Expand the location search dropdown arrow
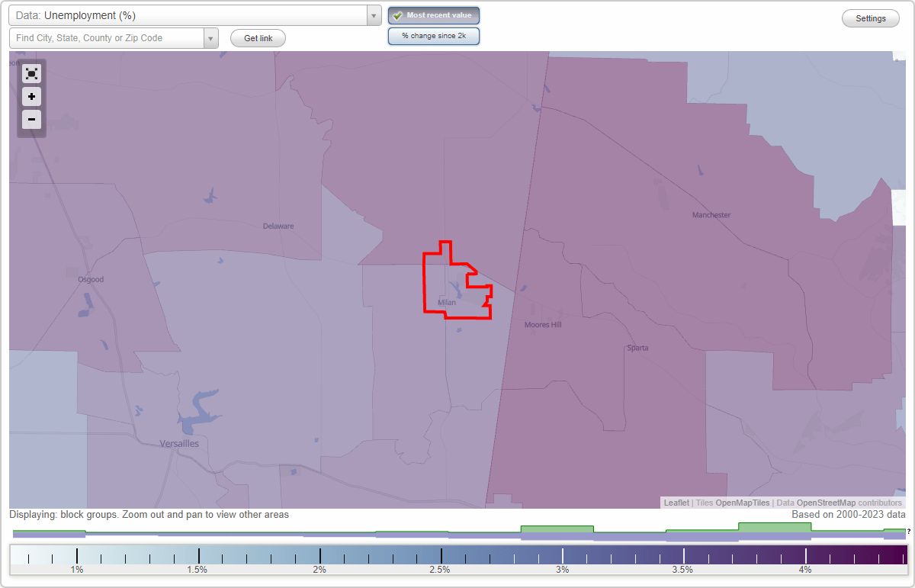Image resolution: width=915 pixels, height=588 pixels. point(210,37)
